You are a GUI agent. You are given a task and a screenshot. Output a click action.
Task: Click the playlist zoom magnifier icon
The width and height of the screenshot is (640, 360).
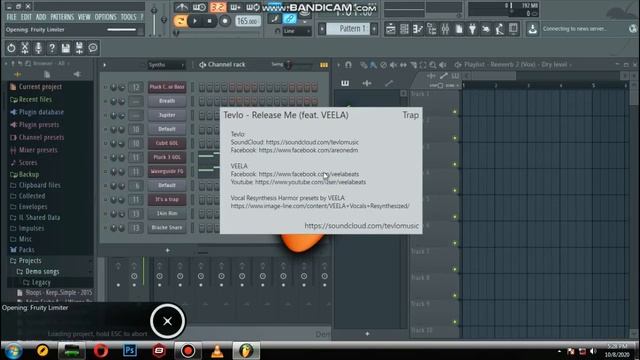433,65
